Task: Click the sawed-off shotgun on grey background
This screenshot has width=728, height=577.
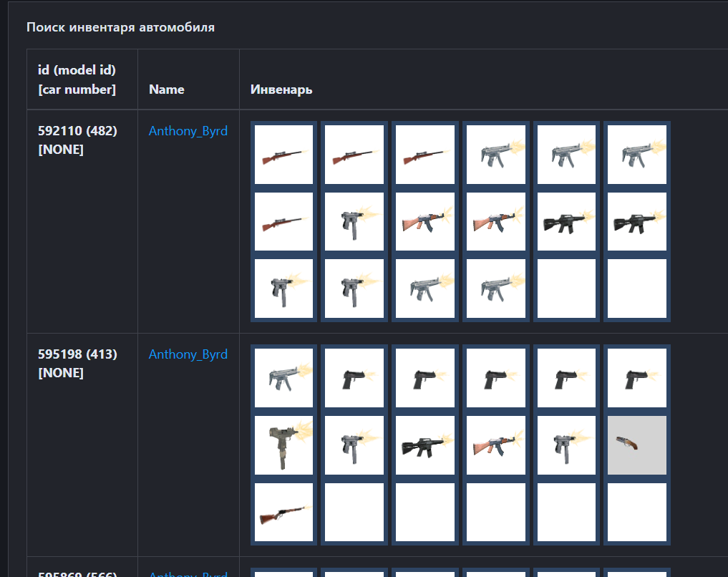Action: pyautogui.click(x=636, y=445)
